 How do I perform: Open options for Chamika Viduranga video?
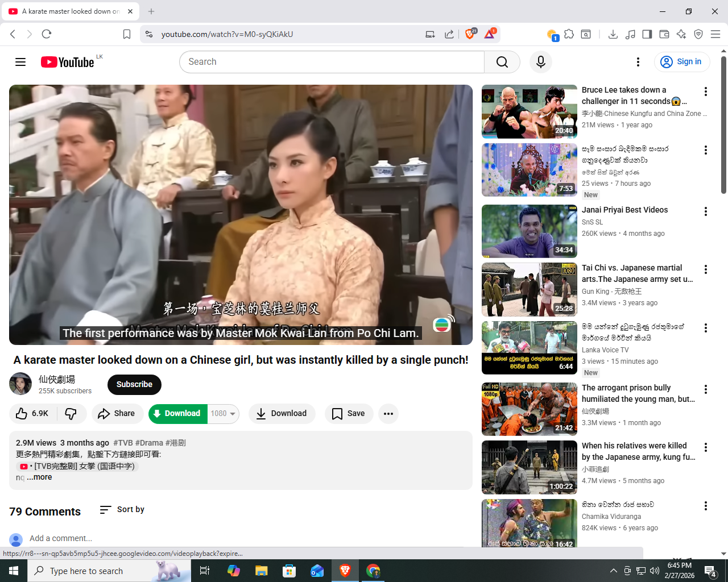706,506
